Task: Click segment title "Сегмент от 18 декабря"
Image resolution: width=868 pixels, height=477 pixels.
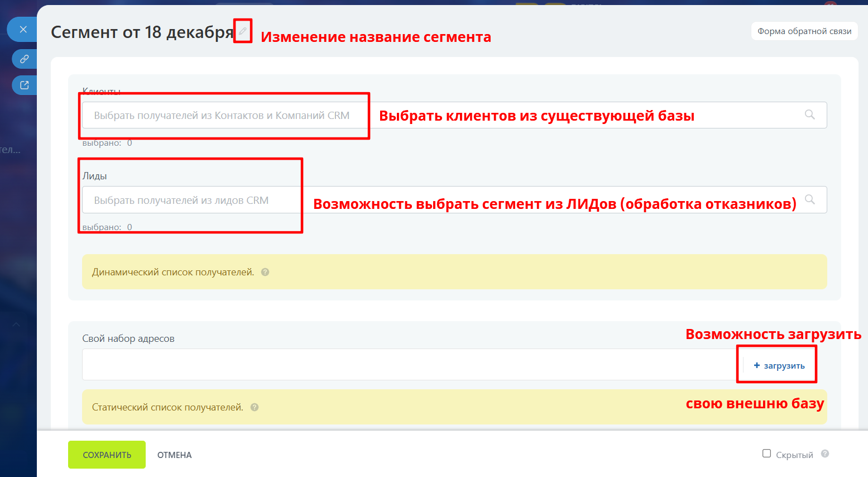Action: pyautogui.click(x=142, y=32)
